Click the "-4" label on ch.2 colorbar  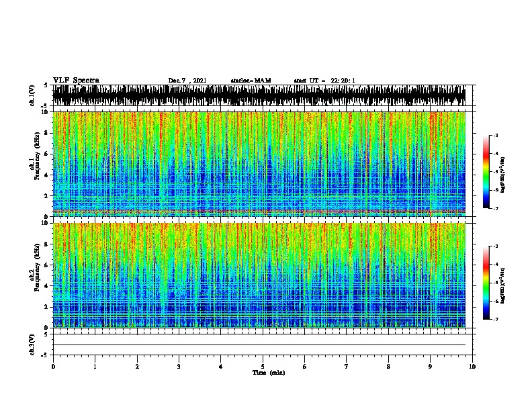[495, 265]
